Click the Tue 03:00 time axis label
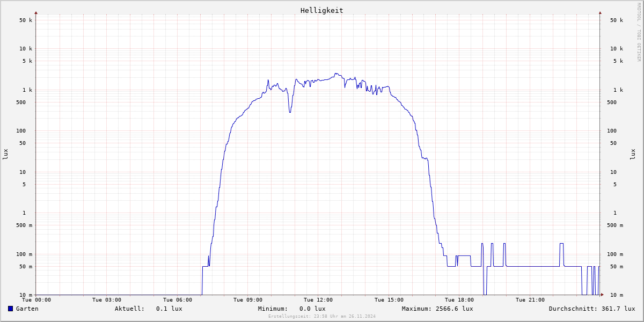This screenshot has height=322, width=644. pos(107,300)
